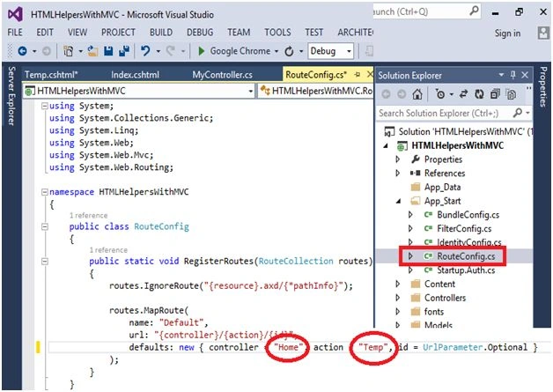This screenshot has height=392, width=553.
Task: Expand the Properties node in Solution Explorer
Action: [398, 159]
